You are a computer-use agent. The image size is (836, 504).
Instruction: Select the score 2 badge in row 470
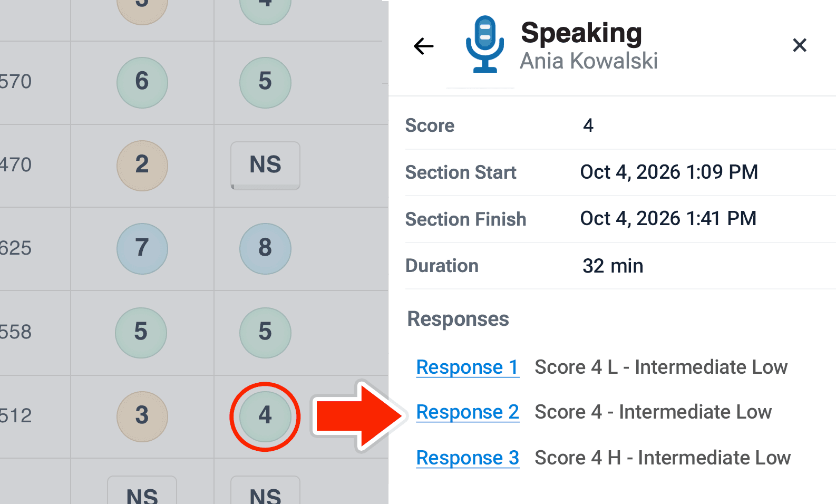click(142, 166)
